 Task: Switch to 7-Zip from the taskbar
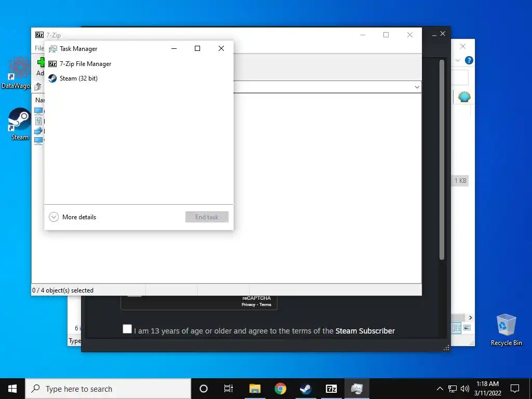(331, 389)
